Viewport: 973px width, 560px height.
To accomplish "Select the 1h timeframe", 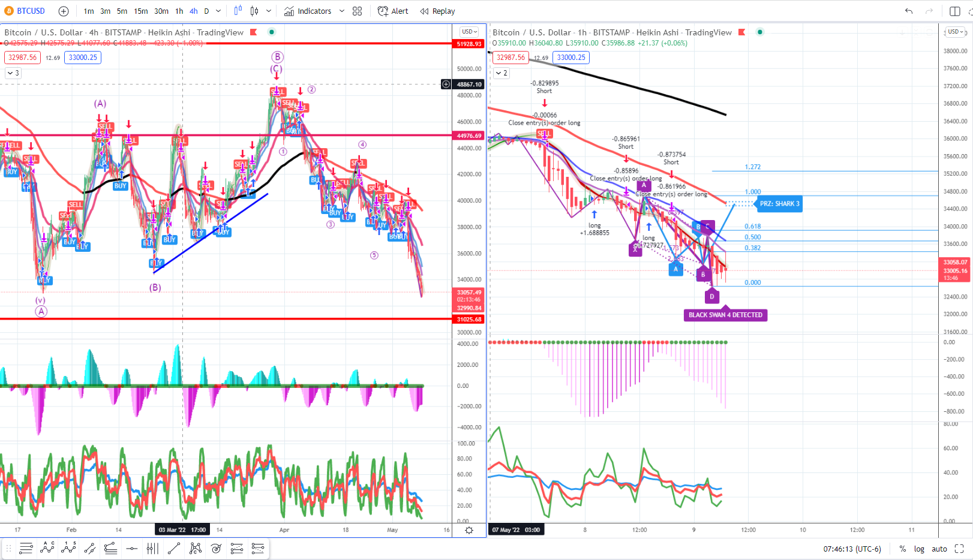I will click(x=179, y=11).
